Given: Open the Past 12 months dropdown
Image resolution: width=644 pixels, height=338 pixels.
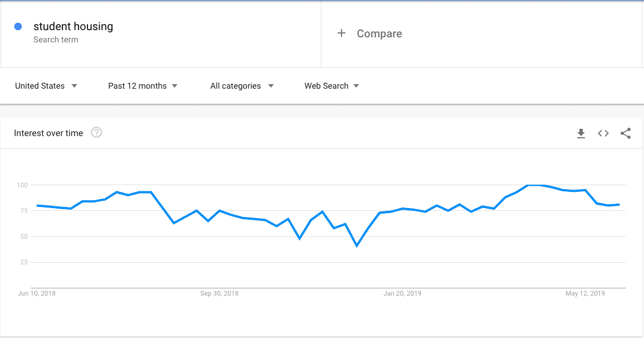Looking at the screenshot, I should coord(143,86).
